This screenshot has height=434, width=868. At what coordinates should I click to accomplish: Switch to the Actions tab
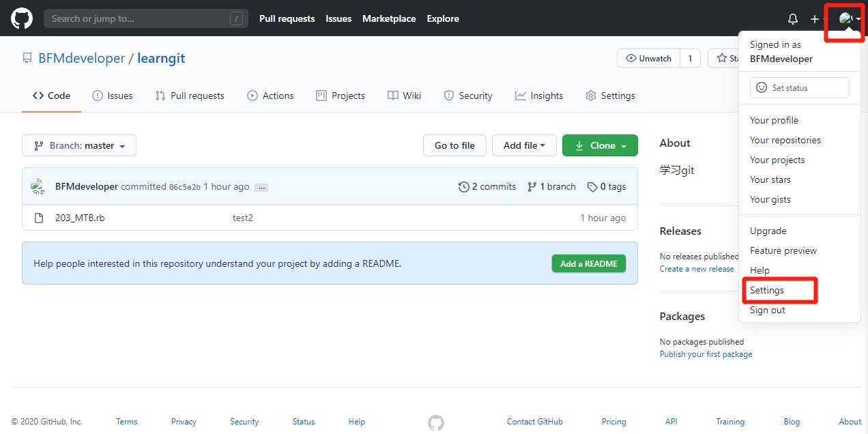[270, 96]
